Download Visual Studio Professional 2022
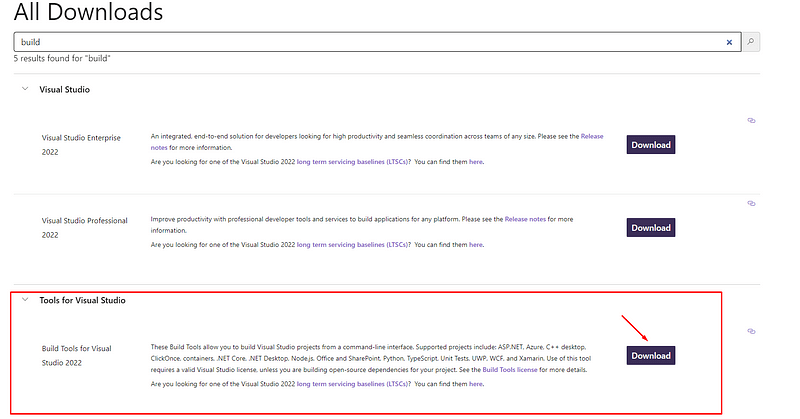 [x=650, y=227]
